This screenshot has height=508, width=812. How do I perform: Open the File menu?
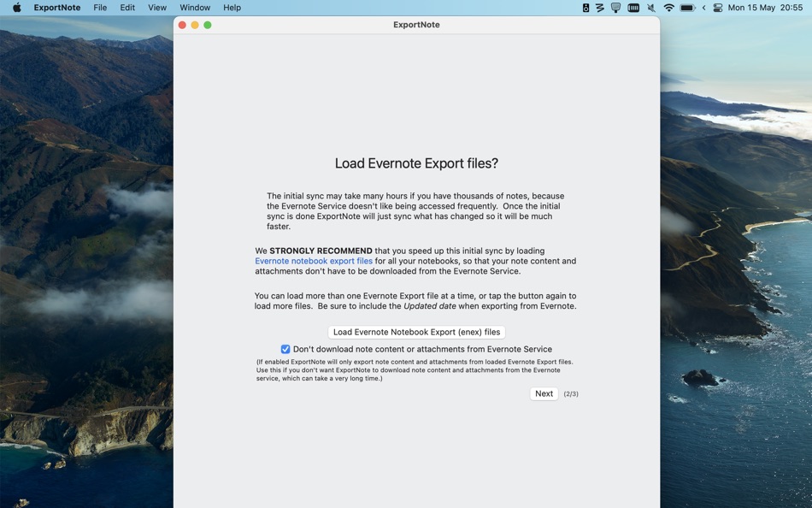(100, 8)
